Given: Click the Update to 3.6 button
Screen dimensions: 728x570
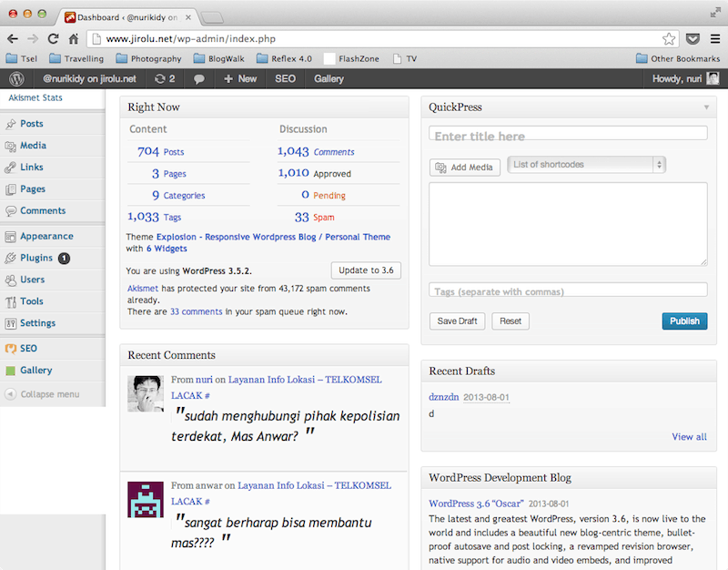Looking at the screenshot, I should tap(365, 270).
